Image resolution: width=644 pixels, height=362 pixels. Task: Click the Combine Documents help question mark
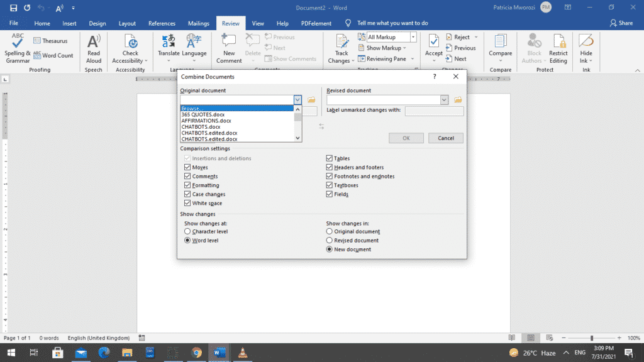[x=435, y=76]
